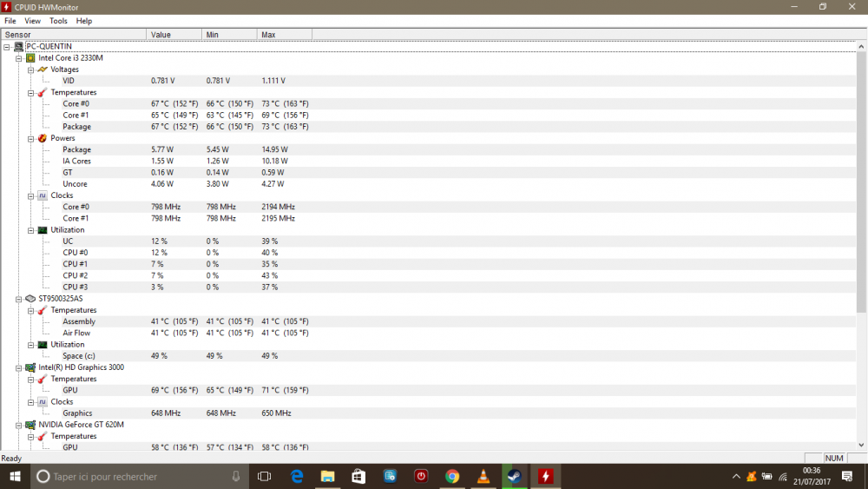Click the NVIDIA GeForce GT 620M card icon

(30, 425)
